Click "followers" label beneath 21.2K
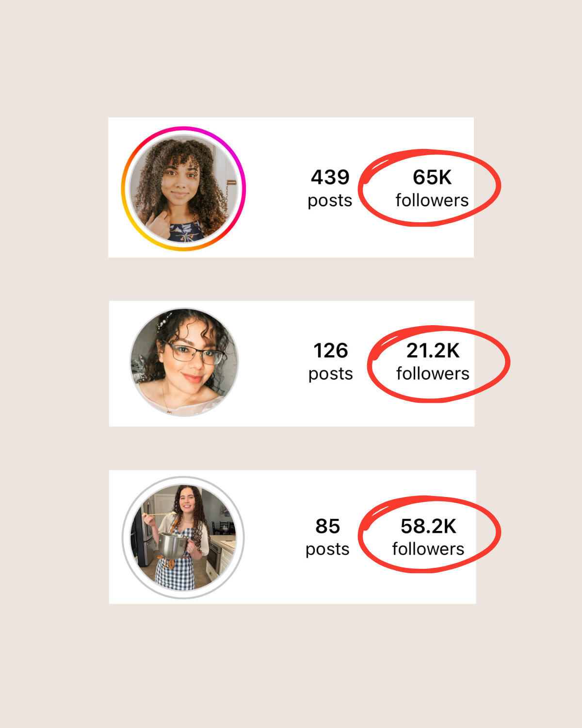 click(x=433, y=373)
